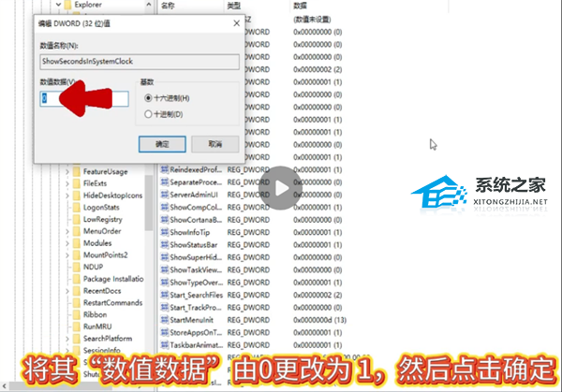Screen dimensions: 562x392
Task: Select the MountPoints2 tree item text
Action: 105,254
